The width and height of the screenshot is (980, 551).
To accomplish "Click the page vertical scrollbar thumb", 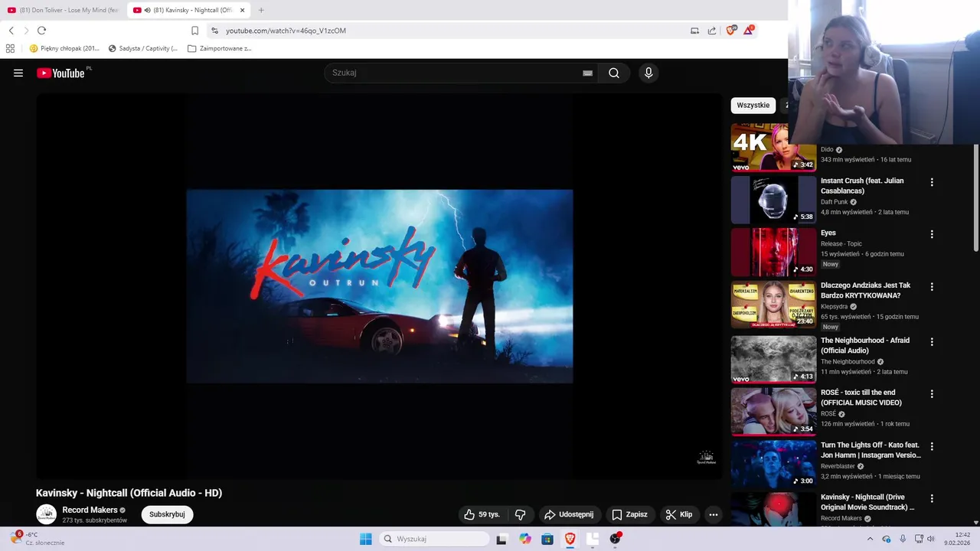I will [x=975, y=197].
